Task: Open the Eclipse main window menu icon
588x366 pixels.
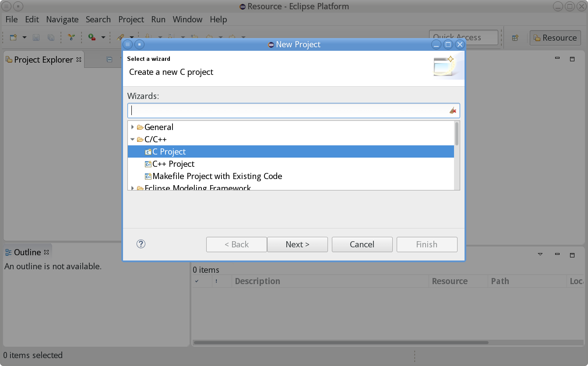Action: [x=7, y=6]
